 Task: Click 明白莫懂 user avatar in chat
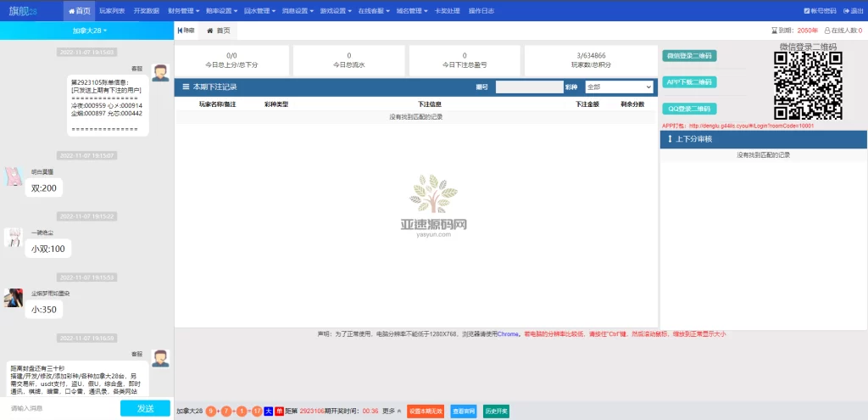coord(14,176)
